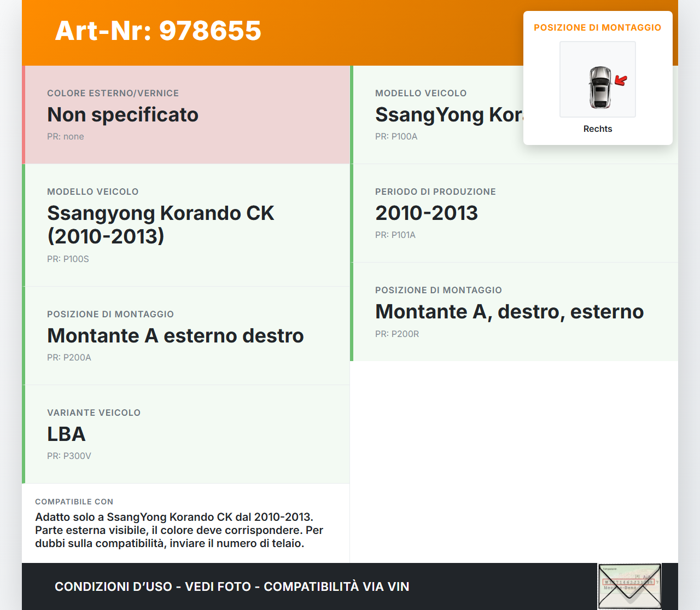
Task: Click the 'COLORE ESTERNO/VERNICE' label
Action: pyautogui.click(x=113, y=93)
